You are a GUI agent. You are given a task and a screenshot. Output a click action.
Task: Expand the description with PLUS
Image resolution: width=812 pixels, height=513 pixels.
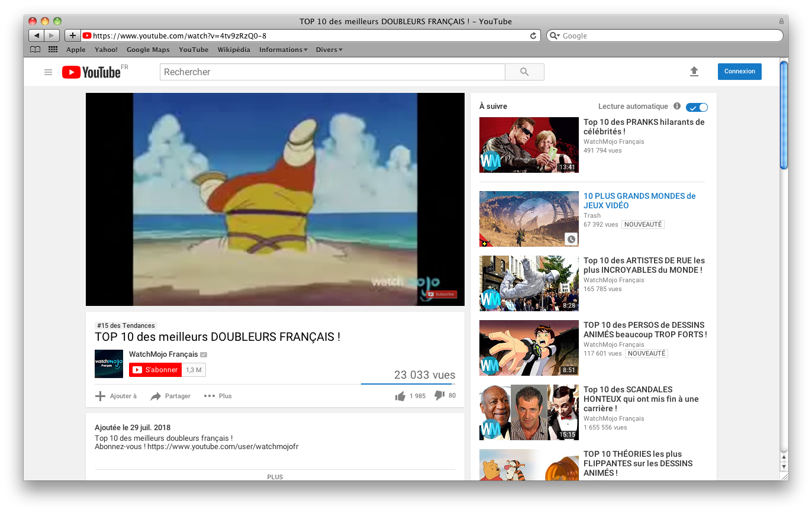click(275, 476)
